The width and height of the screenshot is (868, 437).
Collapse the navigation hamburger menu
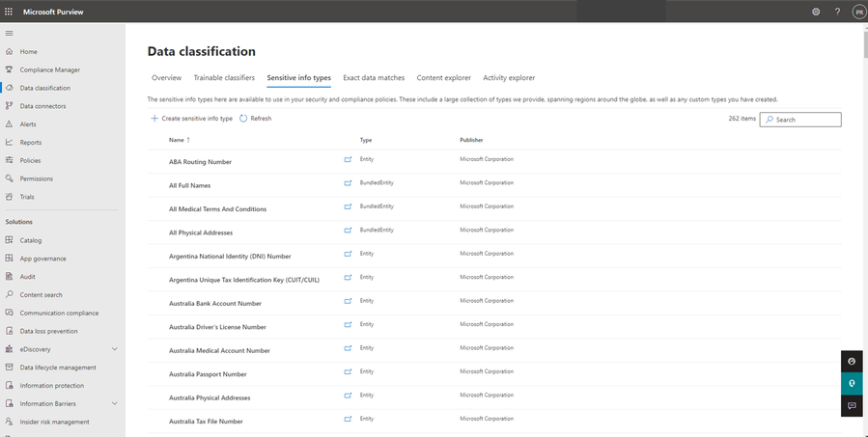[x=10, y=34]
